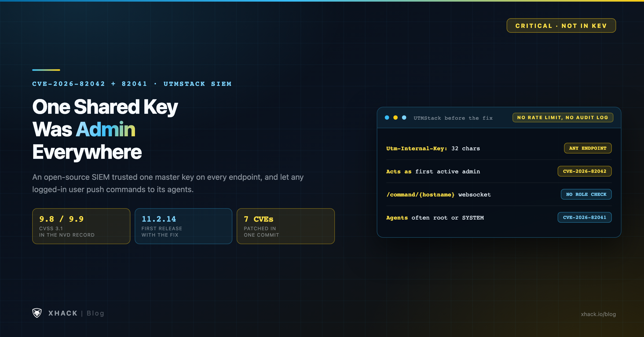Select the 7 CVEs patched card
Viewport: 644px width, 337px height.
pos(286,226)
